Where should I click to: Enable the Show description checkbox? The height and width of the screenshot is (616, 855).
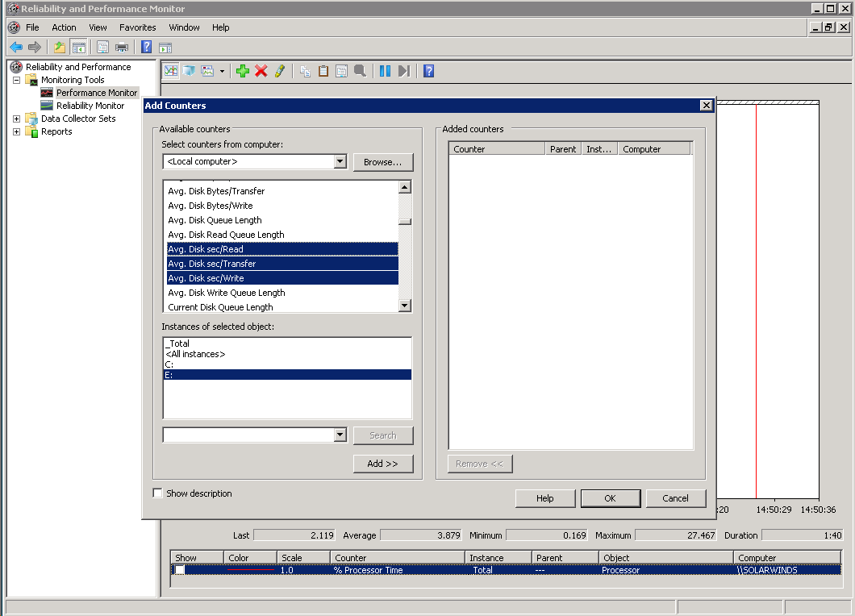(157, 493)
